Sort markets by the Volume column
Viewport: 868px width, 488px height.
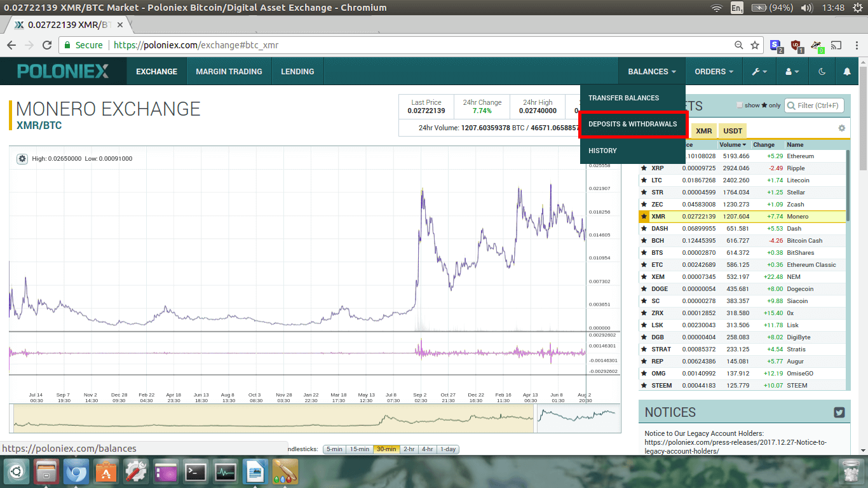(x=733, y=145)
